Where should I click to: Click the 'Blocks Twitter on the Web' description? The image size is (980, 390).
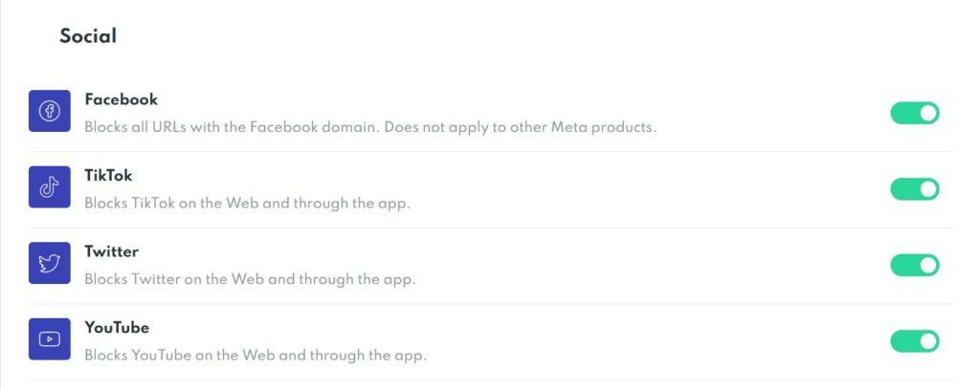coord(250,279)
